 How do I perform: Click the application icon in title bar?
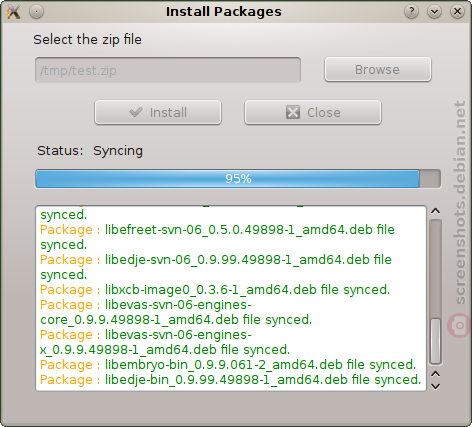[14, 12]
